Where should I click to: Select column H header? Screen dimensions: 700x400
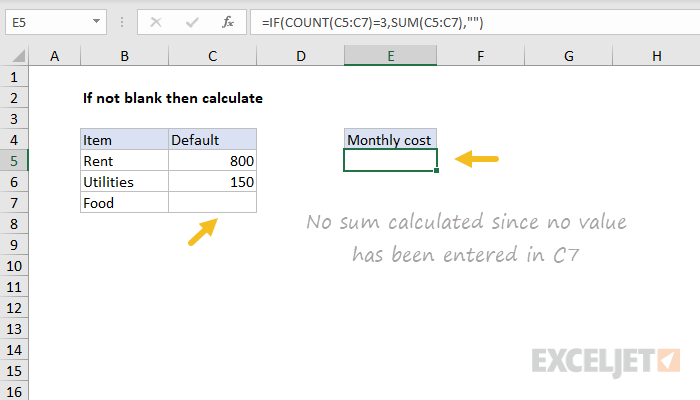click(x=656, y=56)
